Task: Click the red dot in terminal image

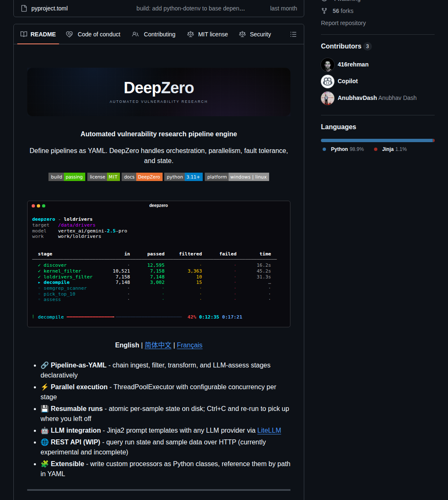Action: point(33,206)
